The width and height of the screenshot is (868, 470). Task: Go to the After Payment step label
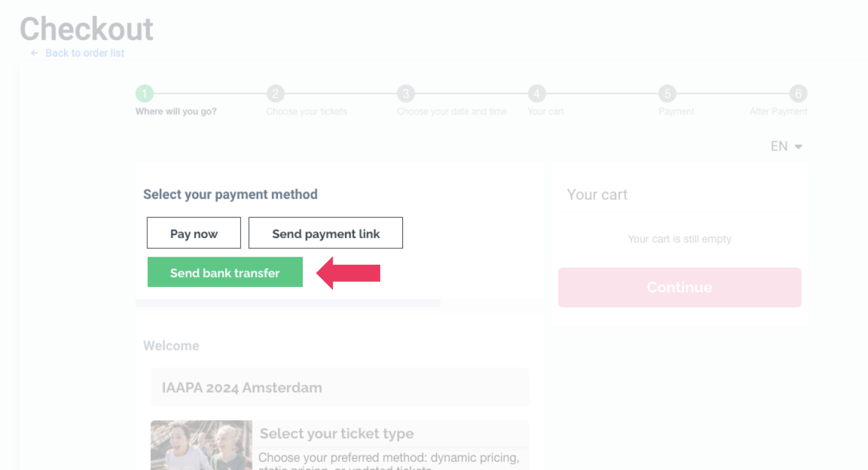779,112
